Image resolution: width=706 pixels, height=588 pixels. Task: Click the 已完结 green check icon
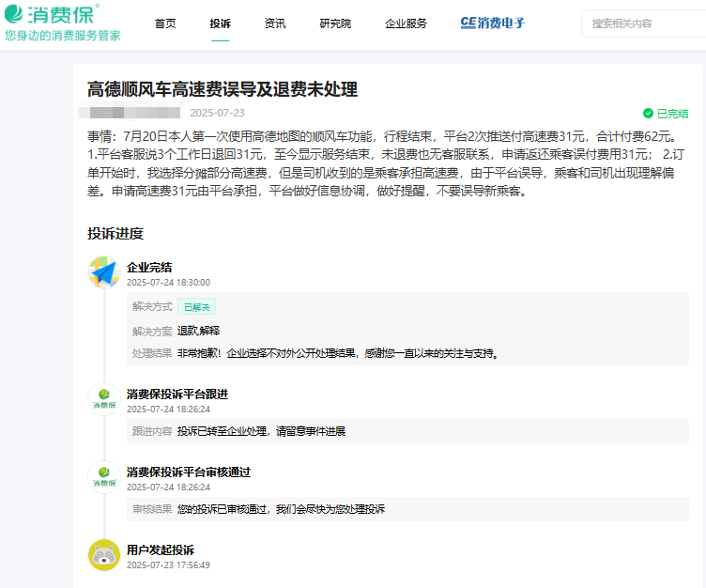[x=648, y=114]
